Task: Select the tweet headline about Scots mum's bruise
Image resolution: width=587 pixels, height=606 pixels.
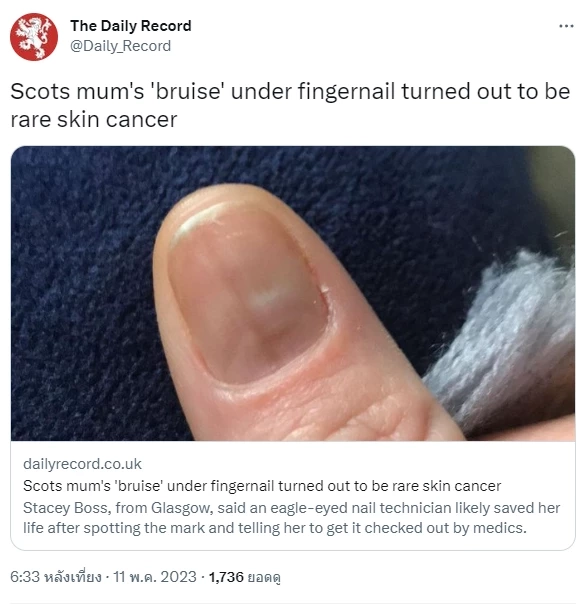Action: [x=290, y=105]
